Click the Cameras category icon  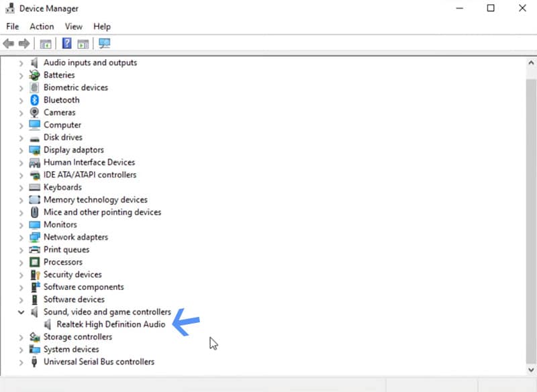(35, 112)
